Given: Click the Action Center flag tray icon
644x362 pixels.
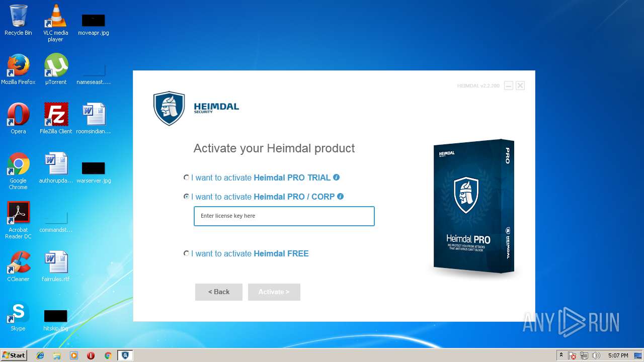Looking at the screenshot, I should click(x=572, y=355).
